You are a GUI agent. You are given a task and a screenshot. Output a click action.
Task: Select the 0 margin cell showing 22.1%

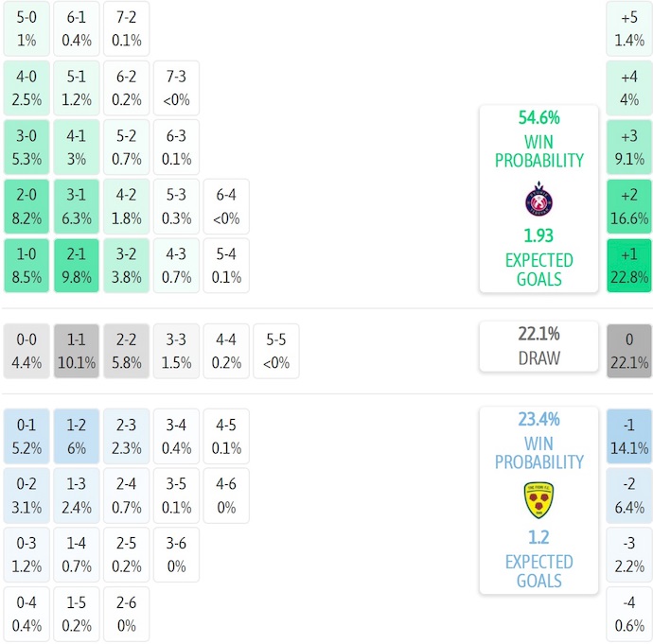click(x=629, y=351)
